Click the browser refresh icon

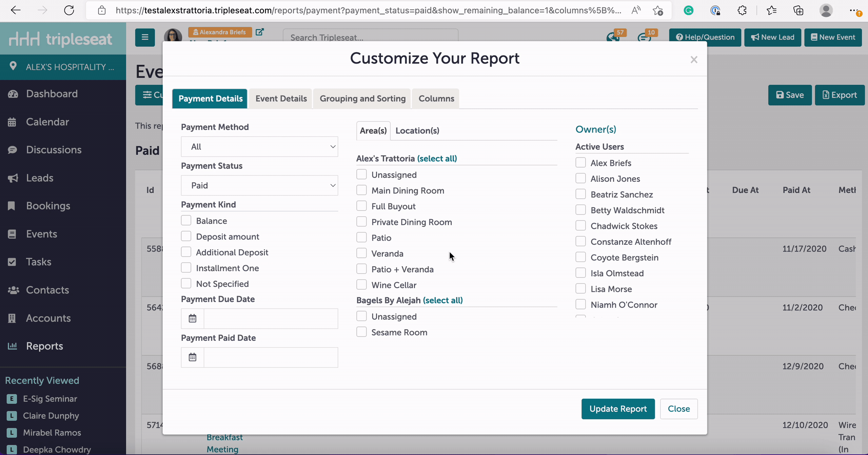click(69, 11)
